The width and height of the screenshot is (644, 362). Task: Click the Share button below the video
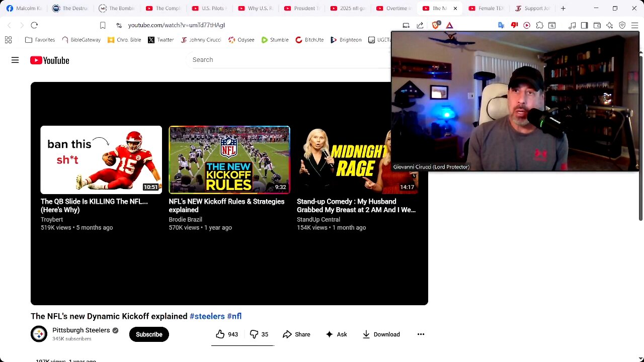point(296,334)
